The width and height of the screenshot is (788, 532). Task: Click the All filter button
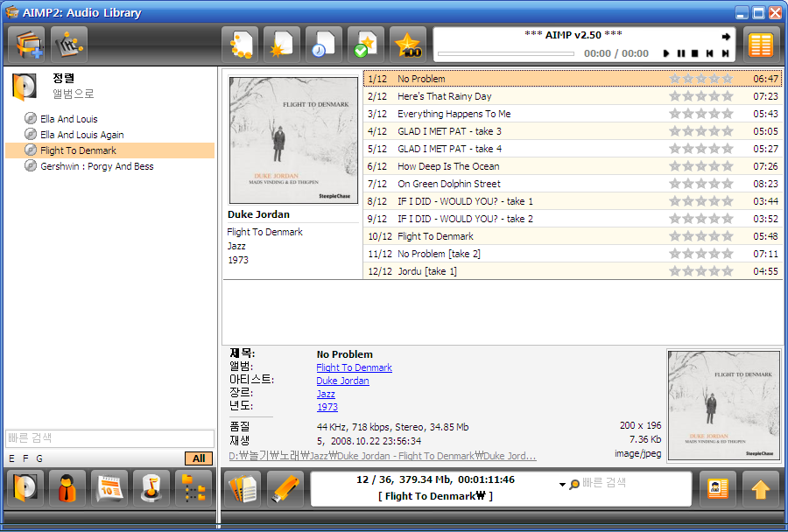point(199,458)
